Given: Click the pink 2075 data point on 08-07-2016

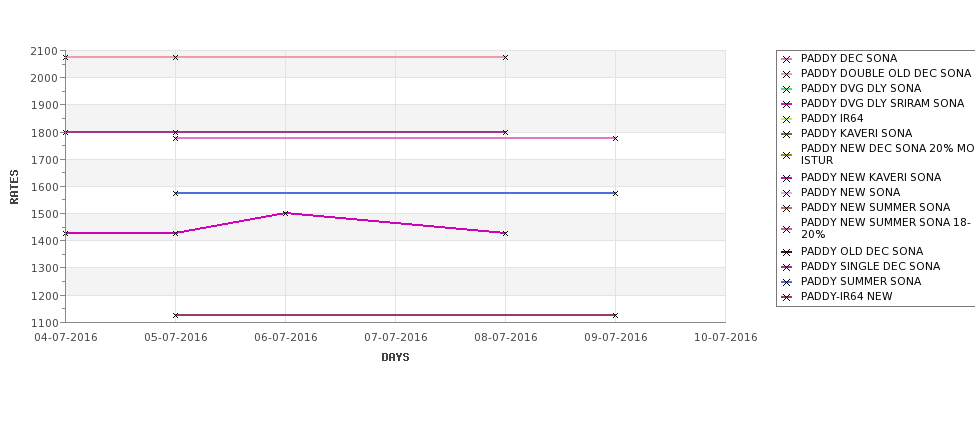Looking at the screenshot, I should 505,57.
